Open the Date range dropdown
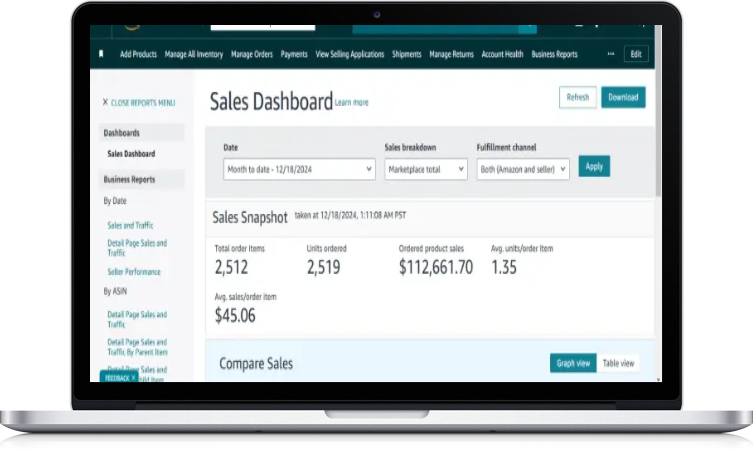This screenshot has width=753, height=450. pos(299,169)
